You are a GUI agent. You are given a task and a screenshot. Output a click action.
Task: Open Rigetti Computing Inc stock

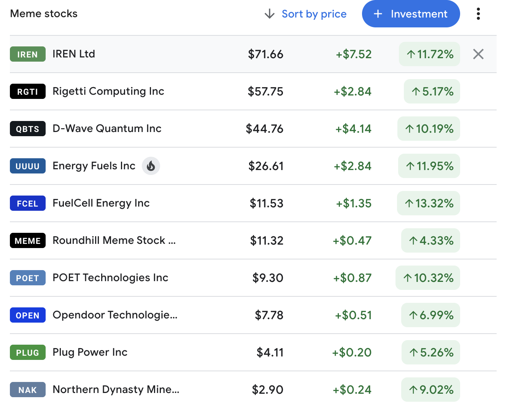pos(108,91)
